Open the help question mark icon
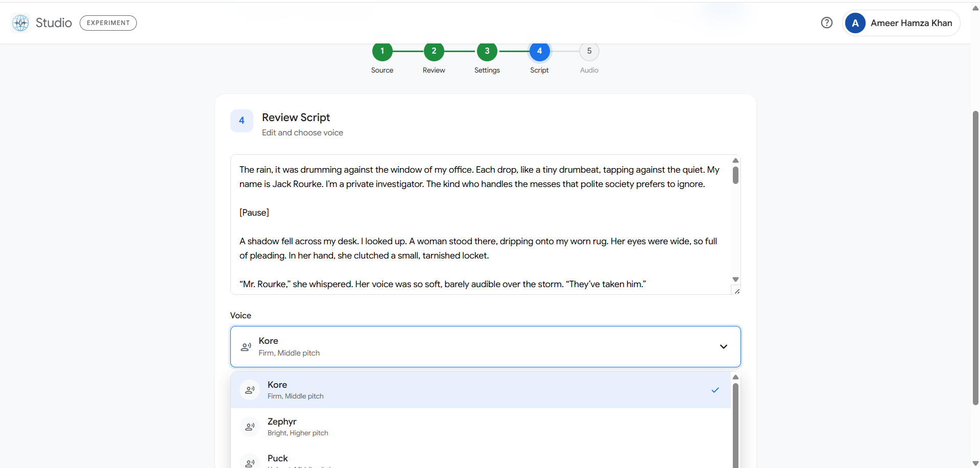This screenshot has width=980, height=468. coord(826,22)
